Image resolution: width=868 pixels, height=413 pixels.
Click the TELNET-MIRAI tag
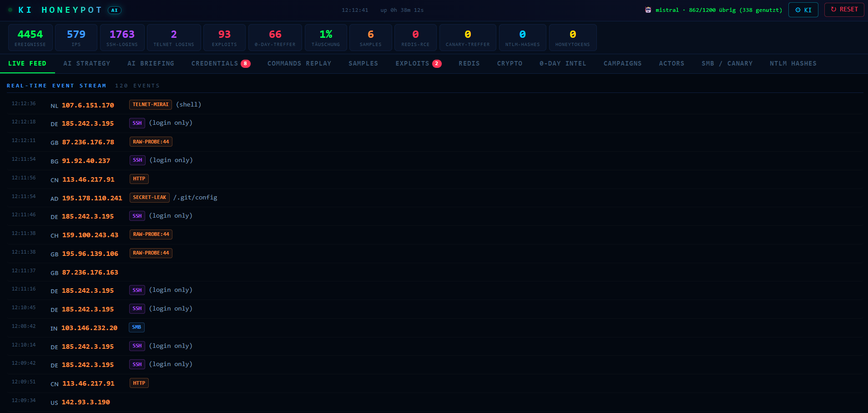[x=151, y=105]
